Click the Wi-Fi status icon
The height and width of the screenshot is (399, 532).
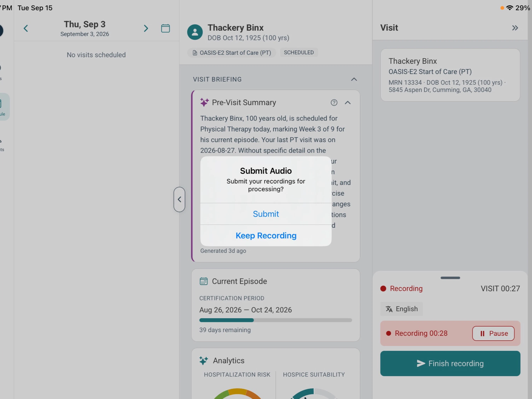pyautogui.click(x=509, y=8)
